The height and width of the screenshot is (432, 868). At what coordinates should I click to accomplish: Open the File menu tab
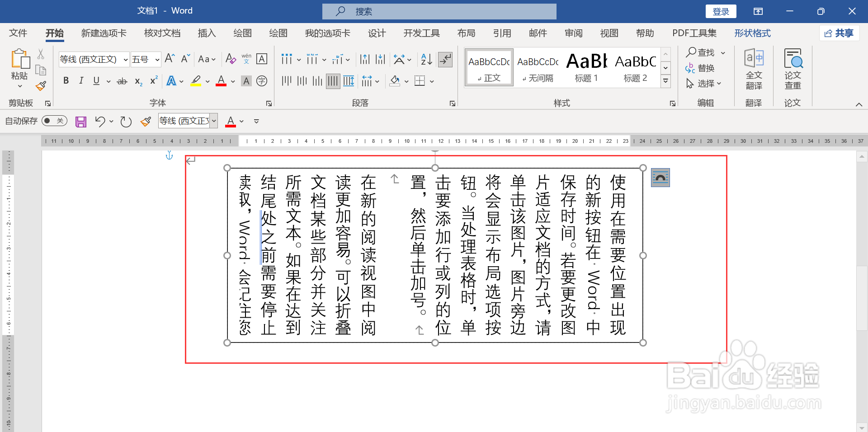coord(18,33)
